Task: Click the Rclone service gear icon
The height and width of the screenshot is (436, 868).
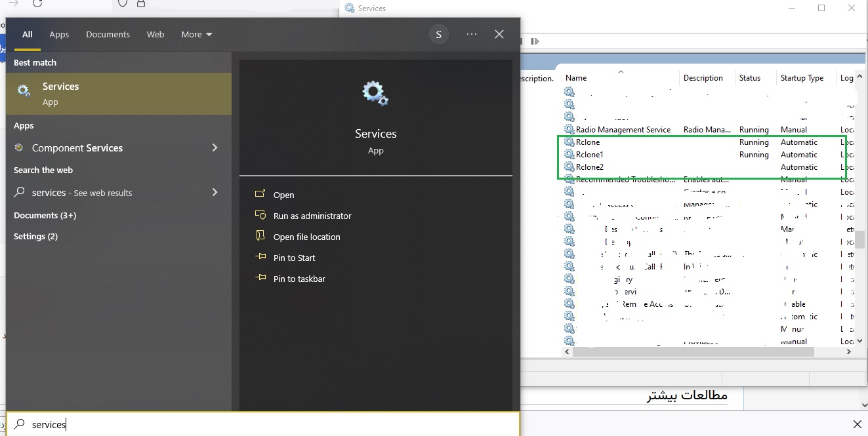Action: point(569,142)
